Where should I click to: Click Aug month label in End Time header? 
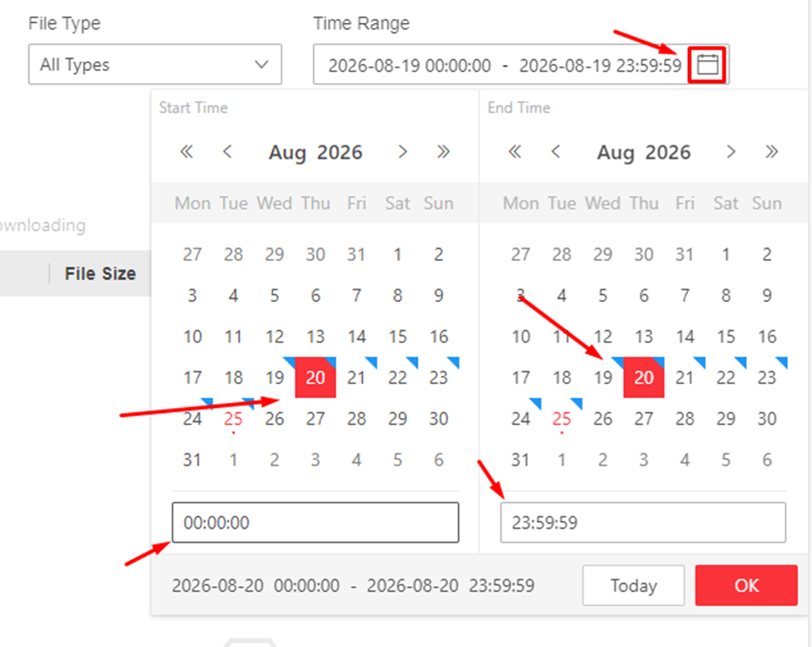pyautogui.click(x=616, y=153)
